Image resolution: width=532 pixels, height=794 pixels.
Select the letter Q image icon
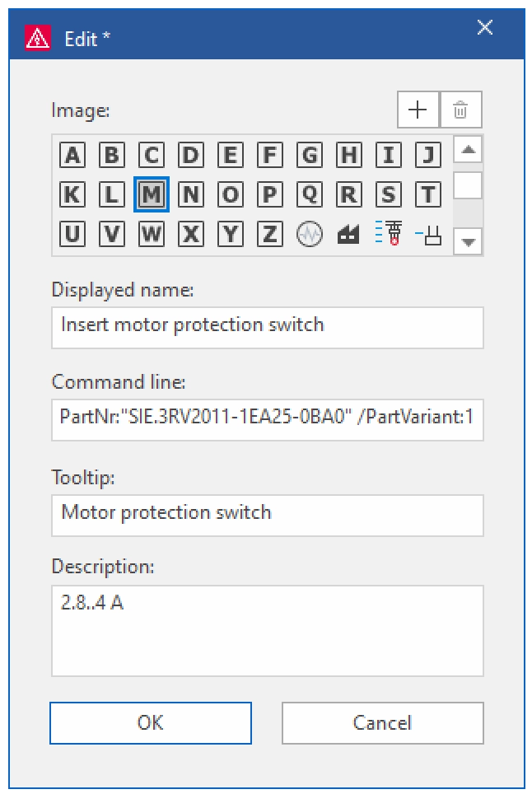310,194
